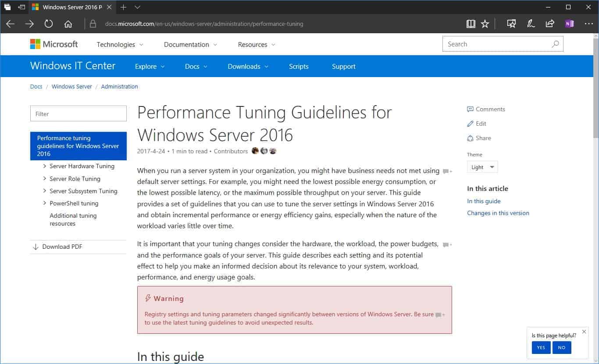The width and height of the screenshot is (599, 364).
Task: Close the Windows Server 2016 tab
Action: tap(110, 7)
